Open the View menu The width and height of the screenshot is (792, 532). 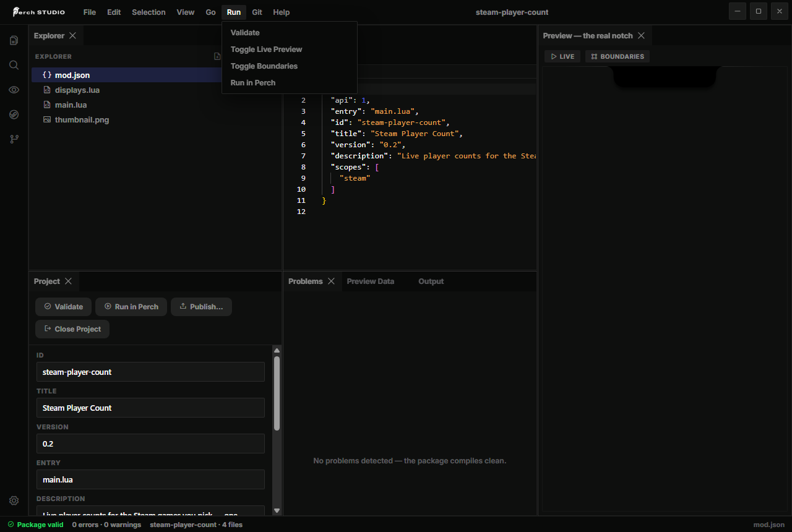(185, 12)
